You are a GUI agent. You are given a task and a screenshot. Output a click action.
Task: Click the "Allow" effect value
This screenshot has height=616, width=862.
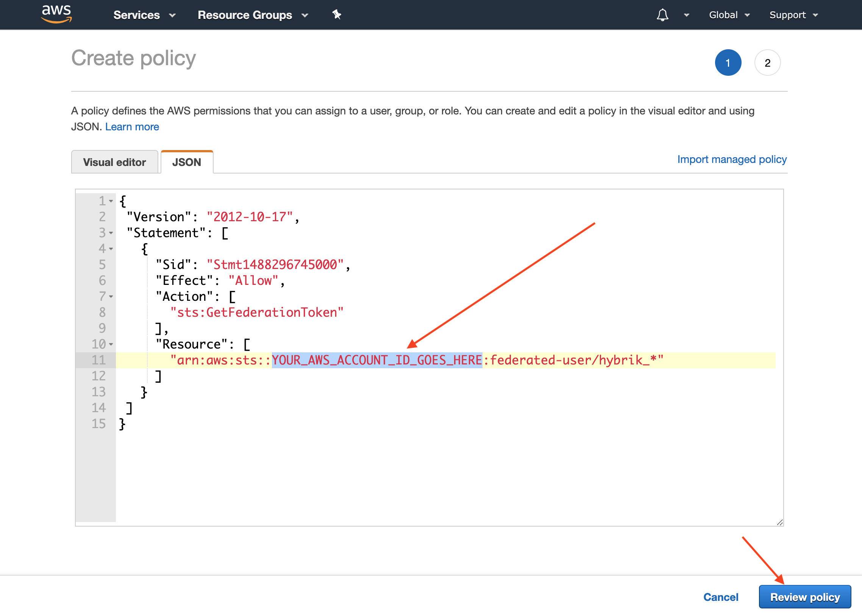click(x=253, y=281)
